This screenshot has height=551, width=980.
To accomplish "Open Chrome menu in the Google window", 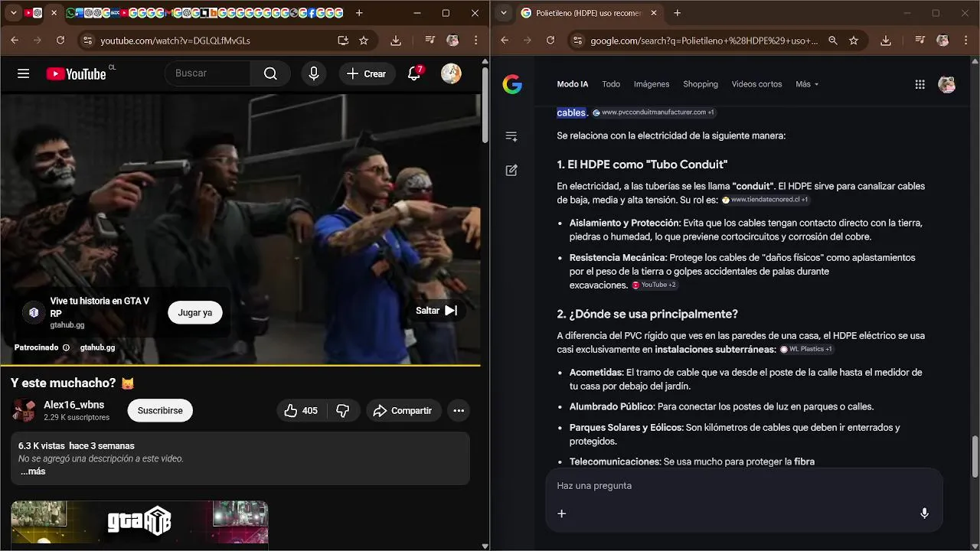I will point(966,41).
